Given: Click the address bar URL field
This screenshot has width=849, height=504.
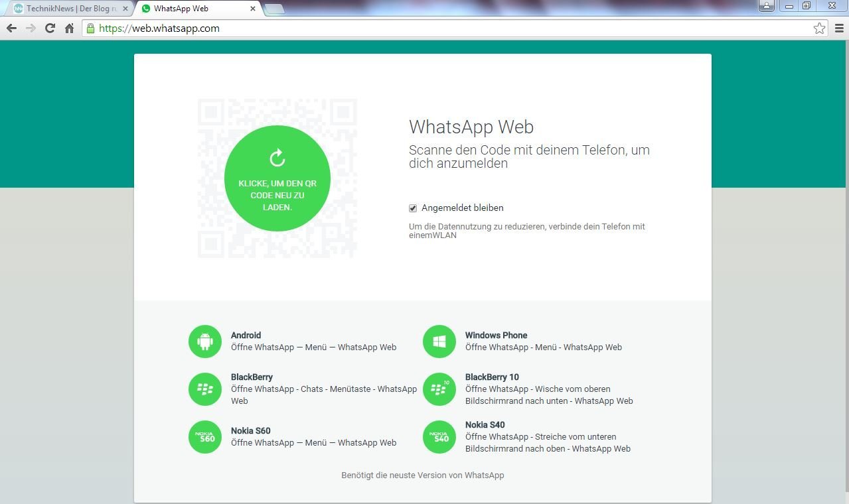Looking at the screenshot, I should 453,29.
